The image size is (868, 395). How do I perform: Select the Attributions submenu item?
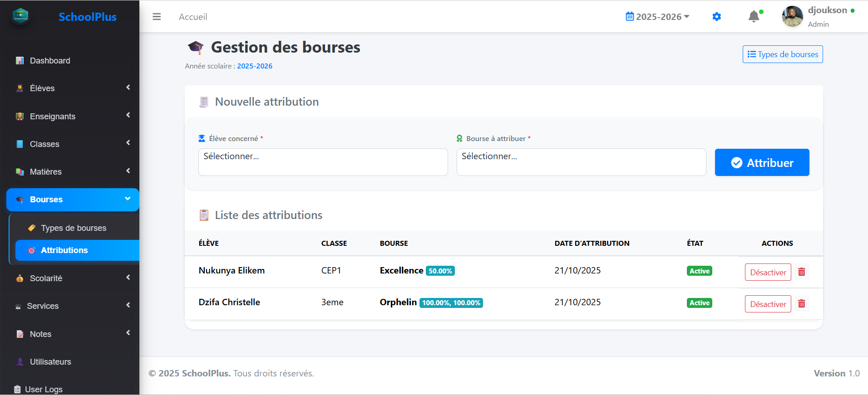(x=64, y=250)
